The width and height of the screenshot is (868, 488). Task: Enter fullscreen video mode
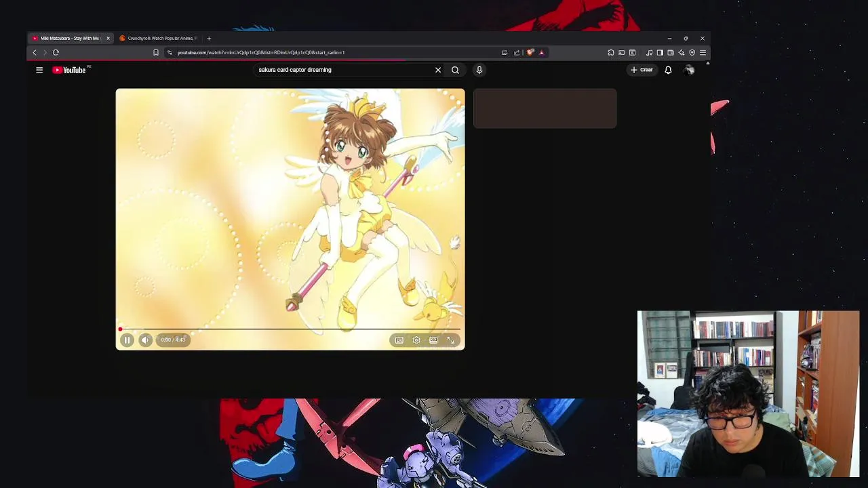pyautogui.click(x=450, y=340)
